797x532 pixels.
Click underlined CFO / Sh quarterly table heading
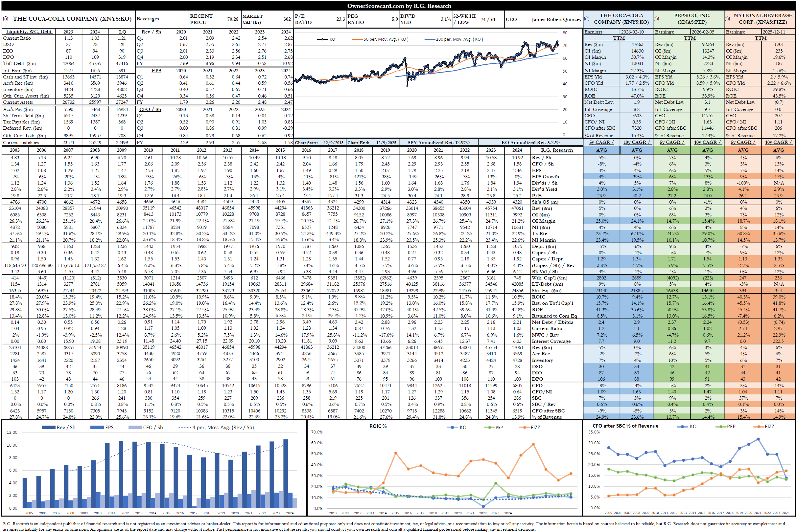pyautogui.click(x=150, y=109)
